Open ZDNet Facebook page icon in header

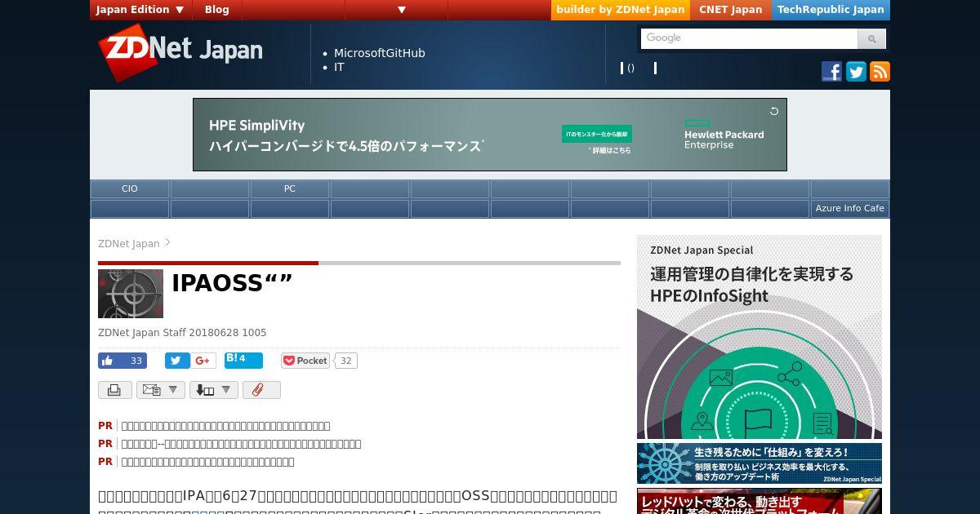click(831, 72)
